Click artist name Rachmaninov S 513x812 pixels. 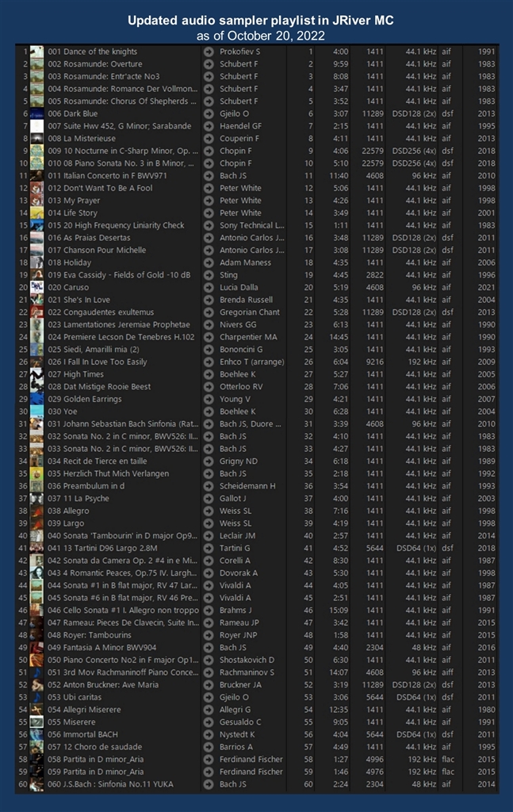(x=247, y=672)
